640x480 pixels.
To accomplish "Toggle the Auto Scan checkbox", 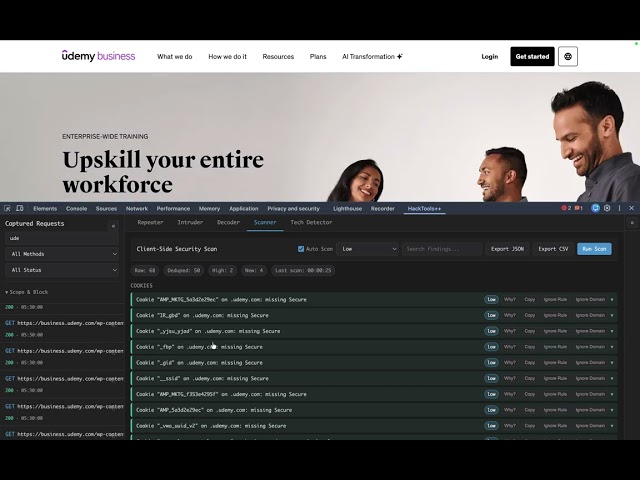I will (301, 249).
